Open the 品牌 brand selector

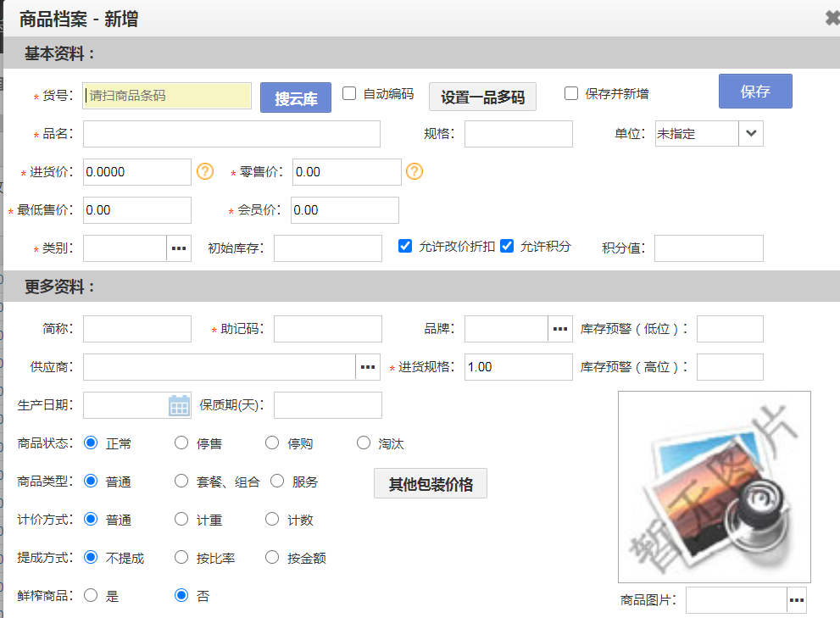coord(559,328)
